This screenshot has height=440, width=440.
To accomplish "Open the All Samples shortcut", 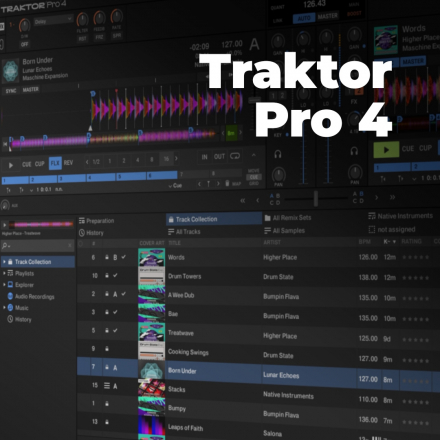I will pos(284,231).
